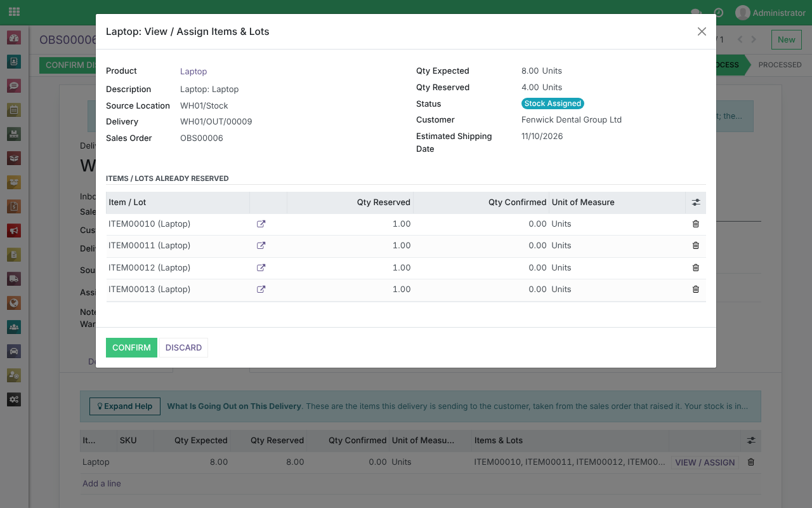The image size is (812, 508).
Task: Open conversations icon in the top bar
Action: point(696,13)
